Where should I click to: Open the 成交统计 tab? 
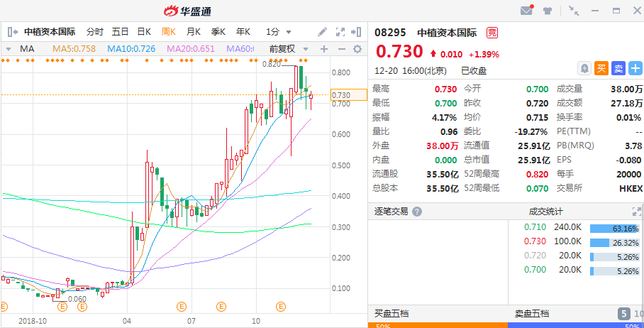click(x=546, y=212)
